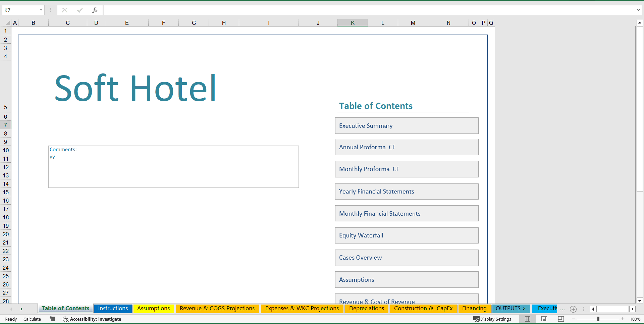Switch to the Assumptions sheet tab
This screenshot has height=324, width=644.
tap(153, 308)
